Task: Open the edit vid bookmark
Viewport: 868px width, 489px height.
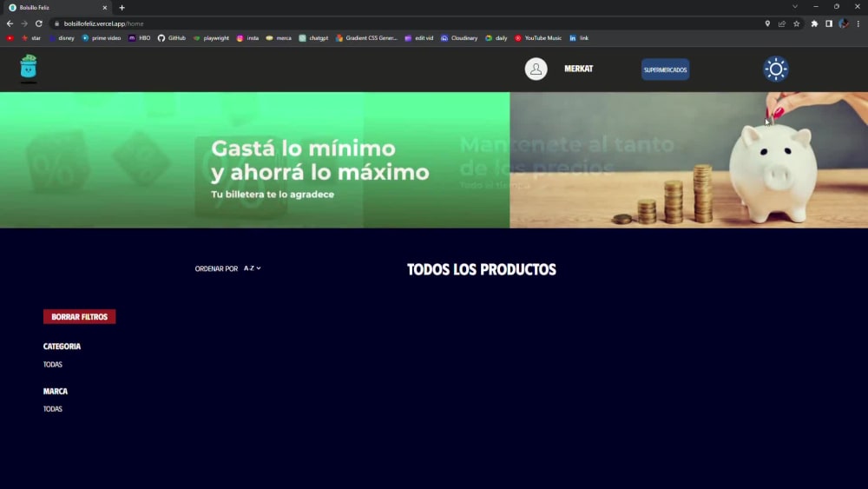Action: tap(419, 38)
